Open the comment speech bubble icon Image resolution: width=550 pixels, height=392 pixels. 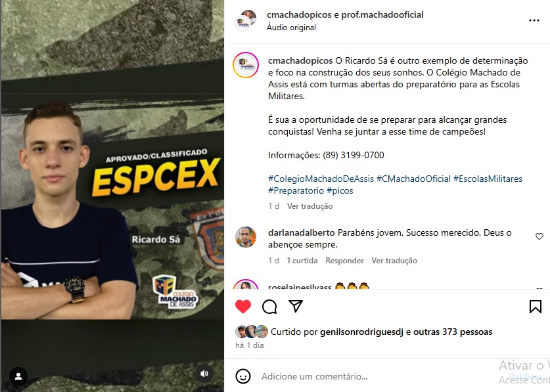pos(269,307)
